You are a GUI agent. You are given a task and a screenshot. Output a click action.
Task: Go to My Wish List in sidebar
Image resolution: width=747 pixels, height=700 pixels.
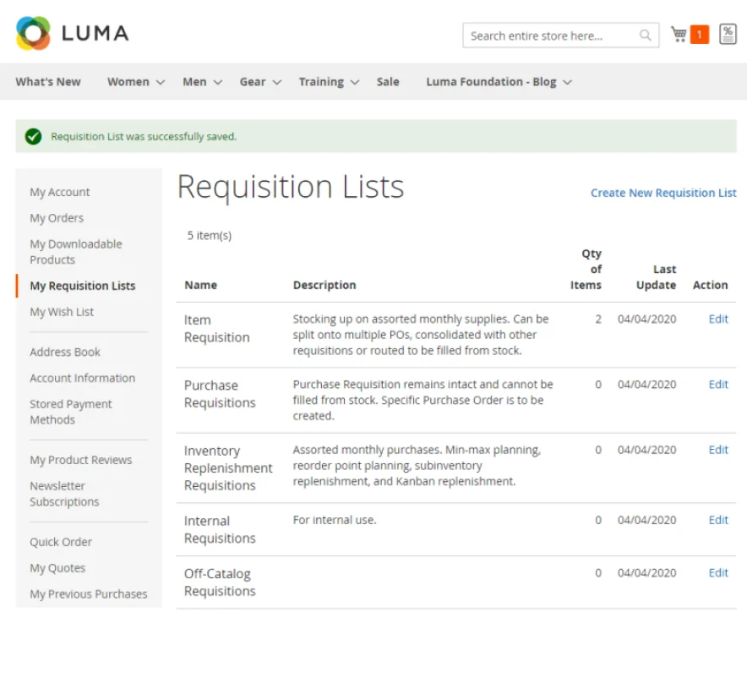62,312
